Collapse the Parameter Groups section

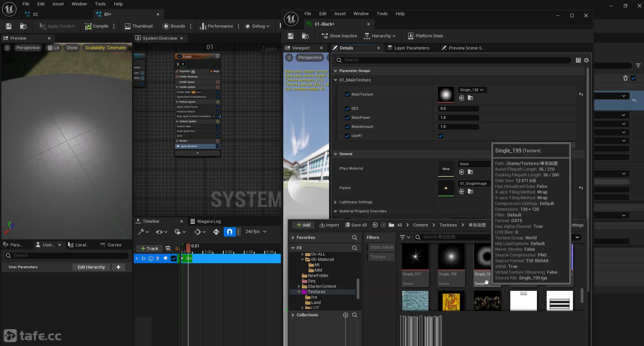(335, 71)
